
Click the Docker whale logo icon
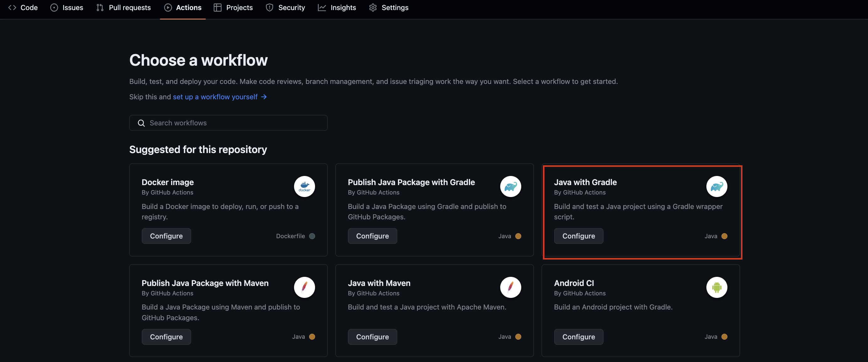[304, 186]
